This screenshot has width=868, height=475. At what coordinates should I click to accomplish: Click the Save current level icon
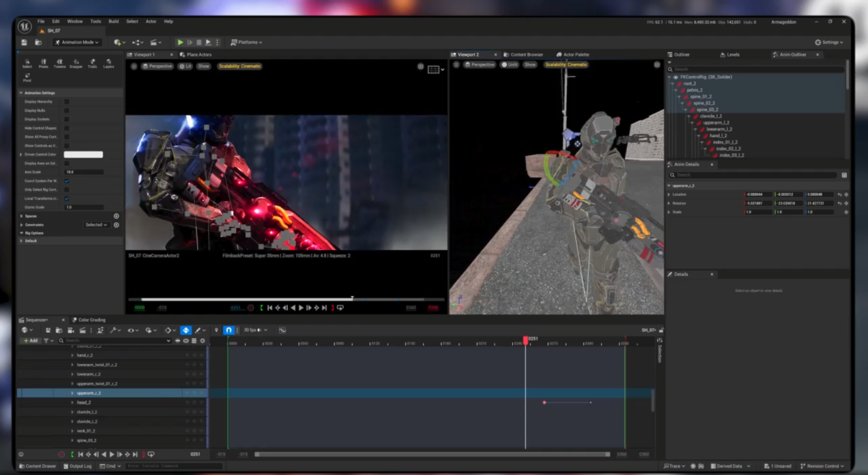pos(24,42)
